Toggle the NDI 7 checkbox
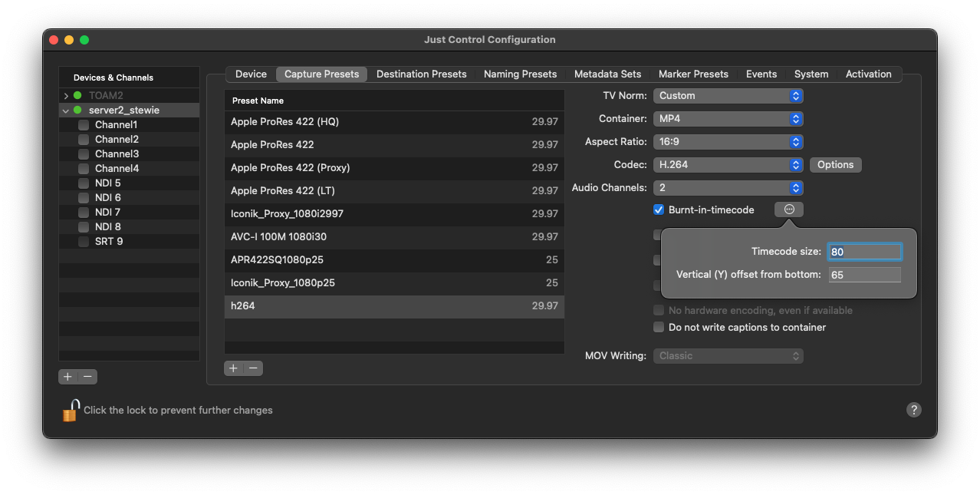This screenshot has width=980, height=495. [x=84, y=213]
